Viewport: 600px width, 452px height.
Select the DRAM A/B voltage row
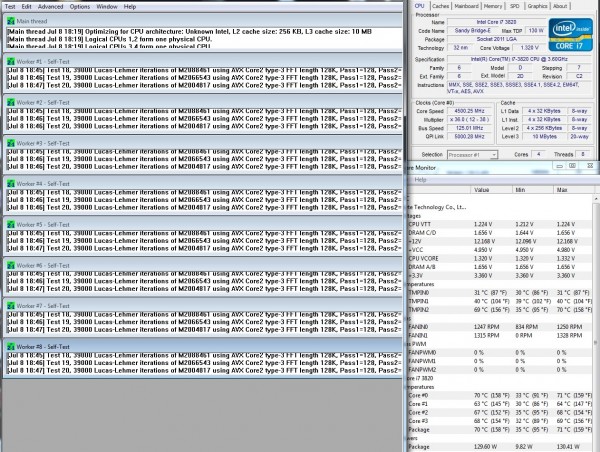click(500, 267)
